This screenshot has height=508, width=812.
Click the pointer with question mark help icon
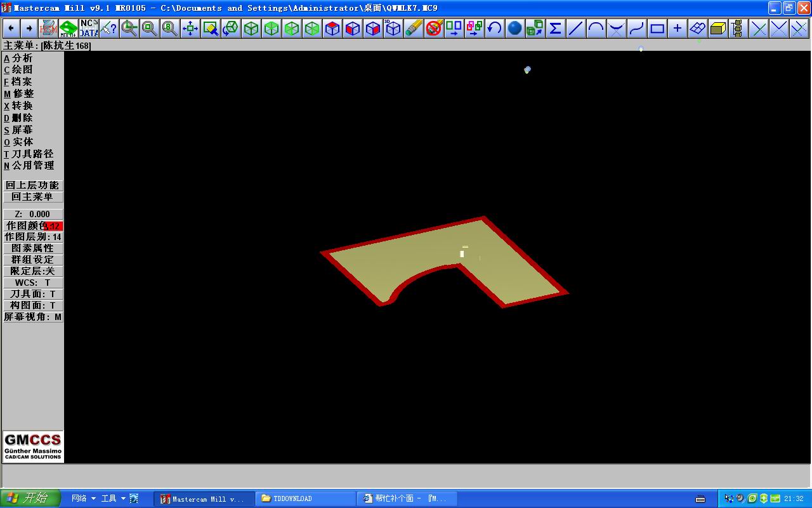pos(108,29)
